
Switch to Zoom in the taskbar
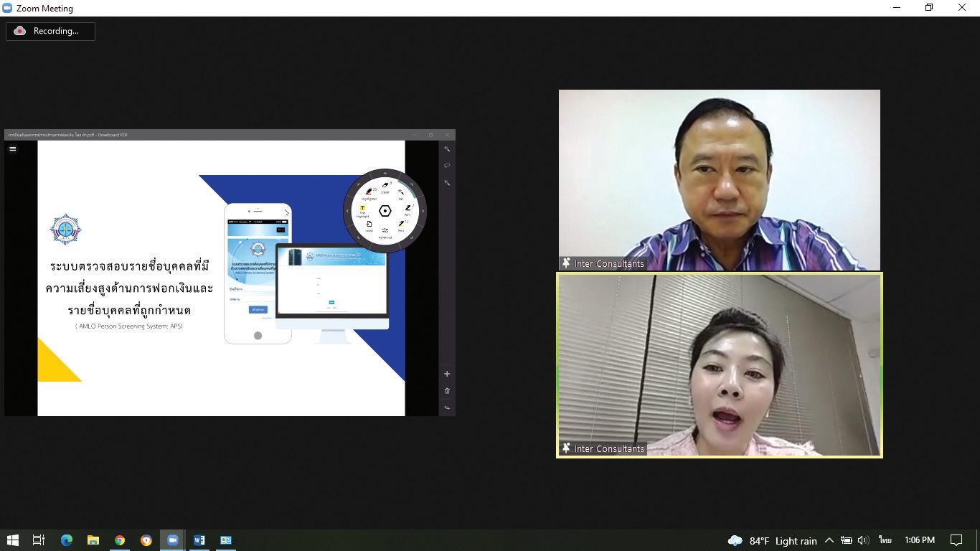(x=173, y=540)
